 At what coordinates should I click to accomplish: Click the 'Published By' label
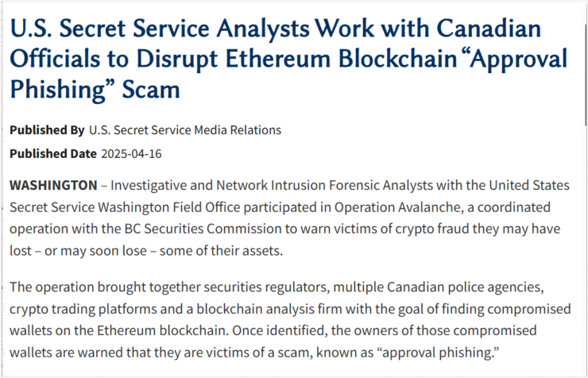tap(47, 130)
